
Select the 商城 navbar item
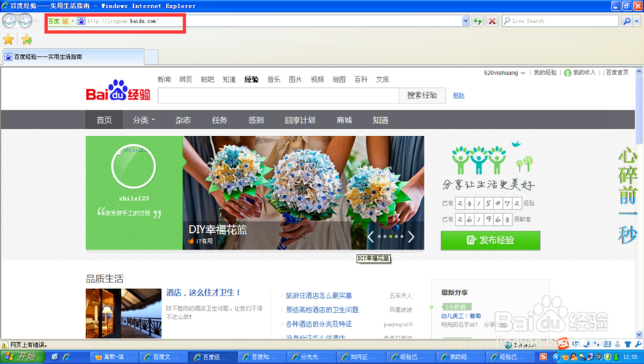tap(344, 120)
